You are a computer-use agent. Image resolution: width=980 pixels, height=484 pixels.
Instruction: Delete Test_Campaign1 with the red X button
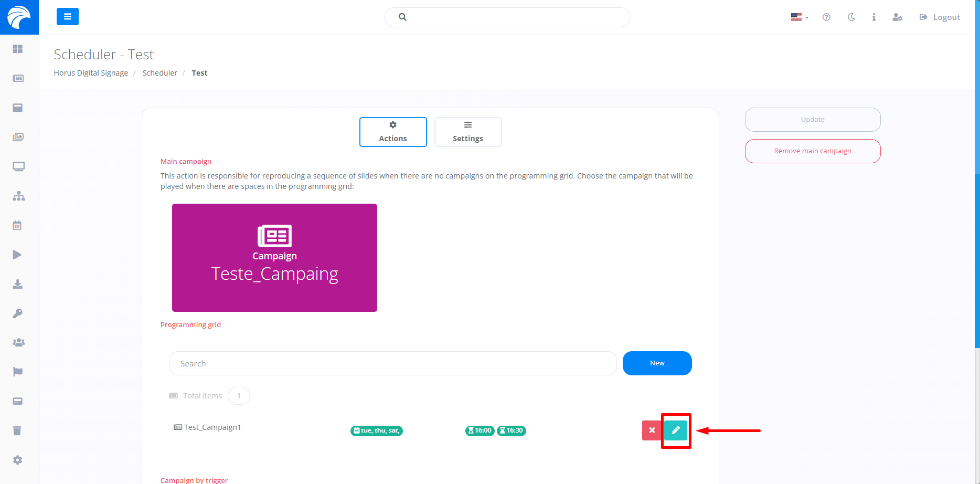click(652, 430)
